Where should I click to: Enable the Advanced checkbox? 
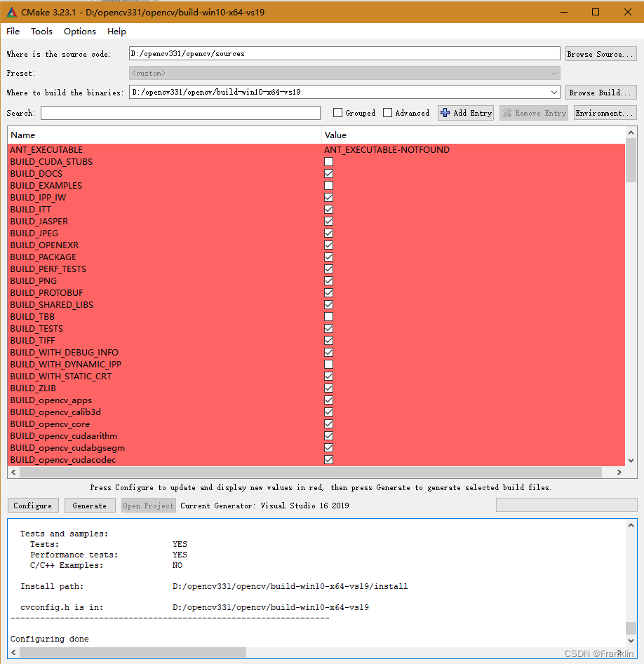pyautogui.click(x=388, y=113)
